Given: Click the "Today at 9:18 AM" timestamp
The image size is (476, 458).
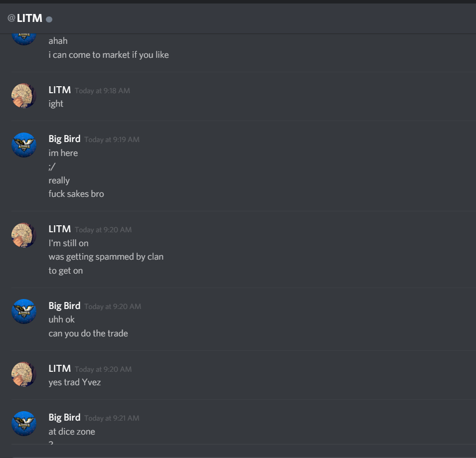Looking at the screenshot, I should [102, 91].
